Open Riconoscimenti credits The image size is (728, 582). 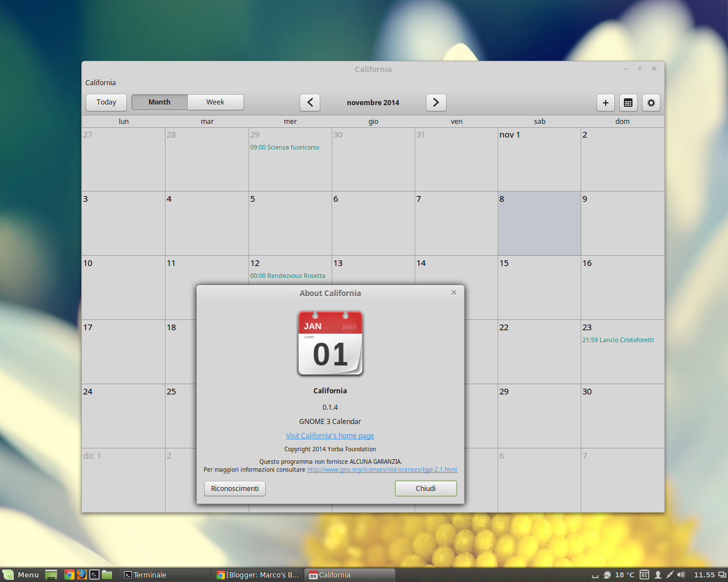(235, 489)
